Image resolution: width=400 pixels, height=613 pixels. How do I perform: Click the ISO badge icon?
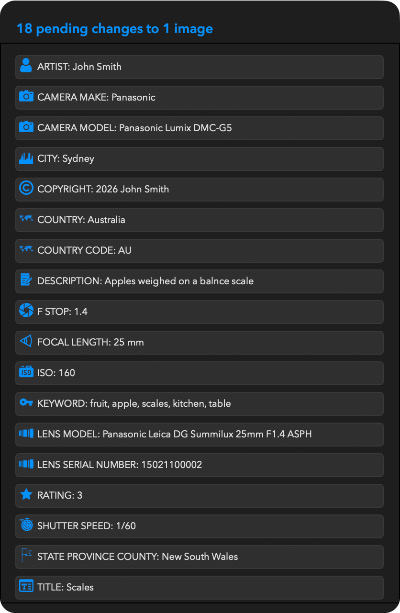point(26,371)
